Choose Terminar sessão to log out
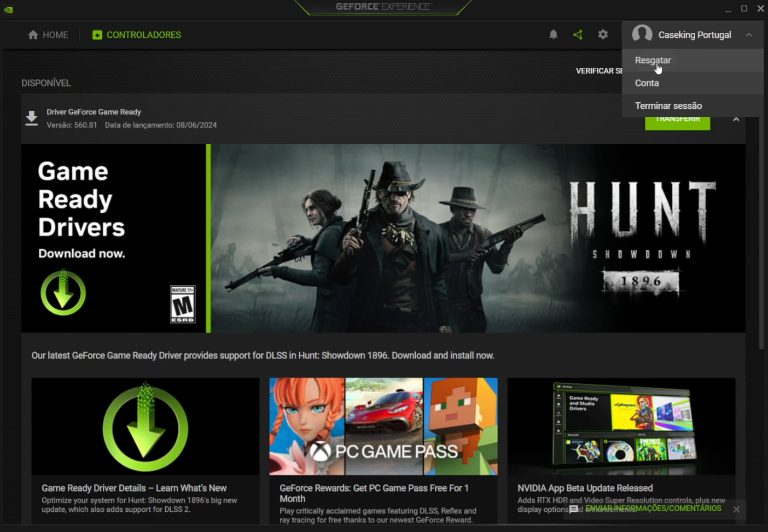Image resolution: width=768 pixels, height=532 pixels. pyautogui.click(x=668, y=106)
